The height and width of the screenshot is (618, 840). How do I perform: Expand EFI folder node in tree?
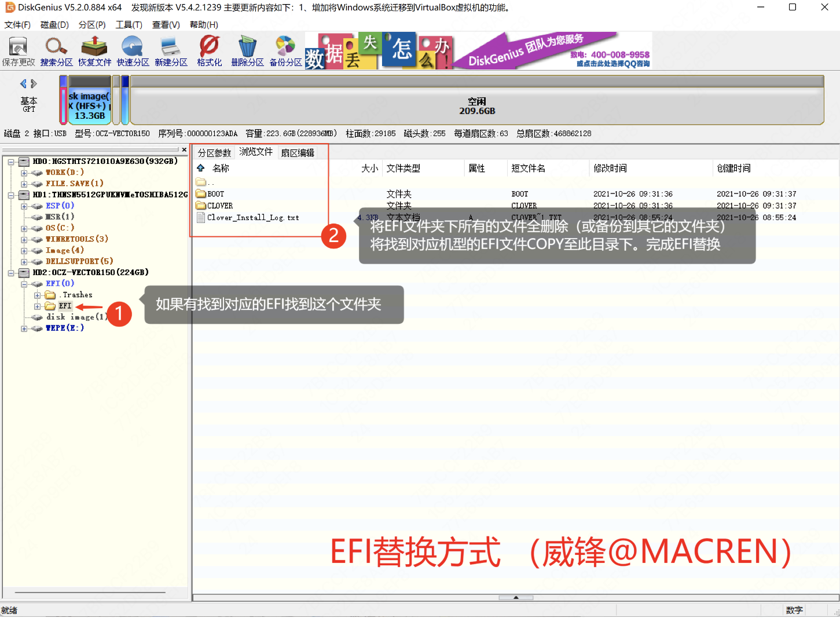pyautogui.click(x=37, y=306)
